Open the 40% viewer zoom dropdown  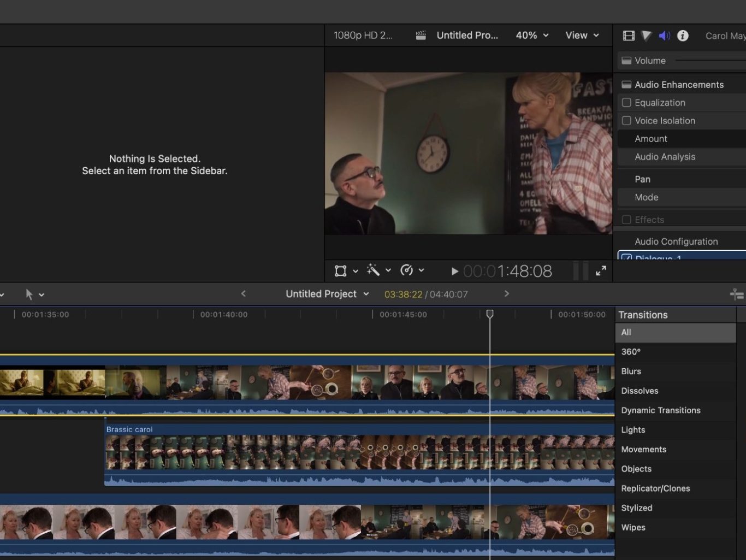click(x=532, y=36)
